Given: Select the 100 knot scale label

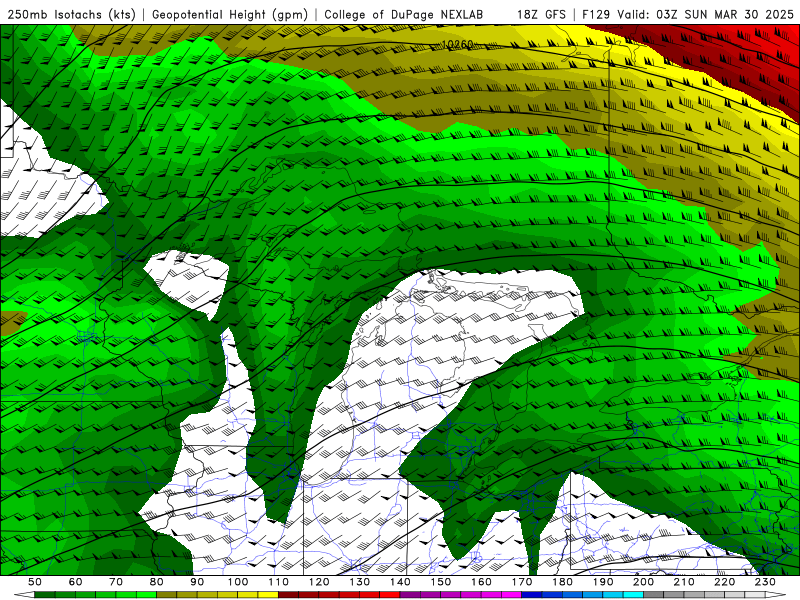Looking at the screenshot, I should coord(238,582).
